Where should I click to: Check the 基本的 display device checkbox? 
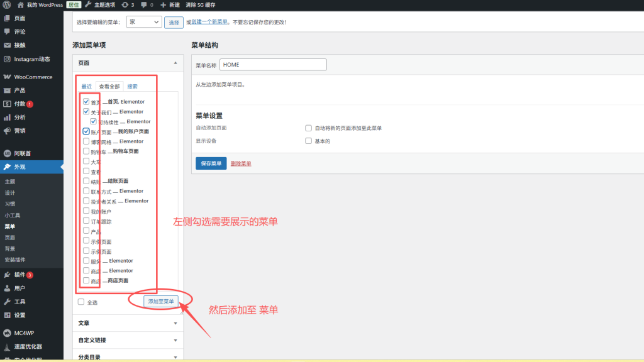point(308,141)
